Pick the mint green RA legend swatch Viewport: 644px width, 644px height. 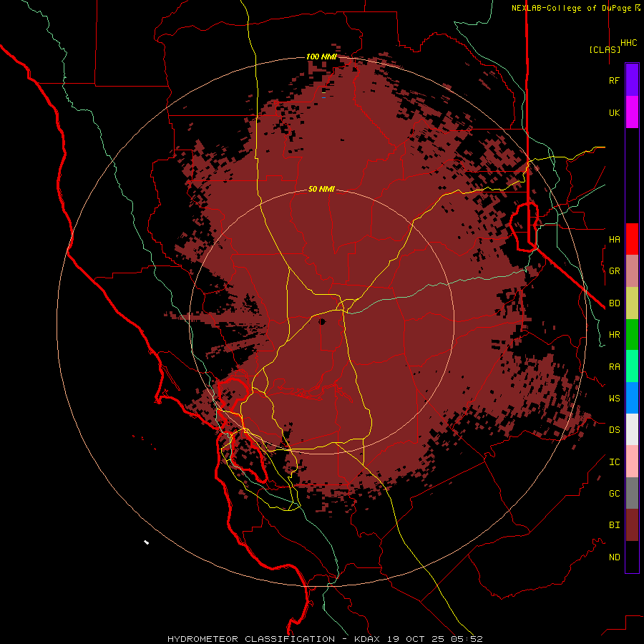(632, 366)
